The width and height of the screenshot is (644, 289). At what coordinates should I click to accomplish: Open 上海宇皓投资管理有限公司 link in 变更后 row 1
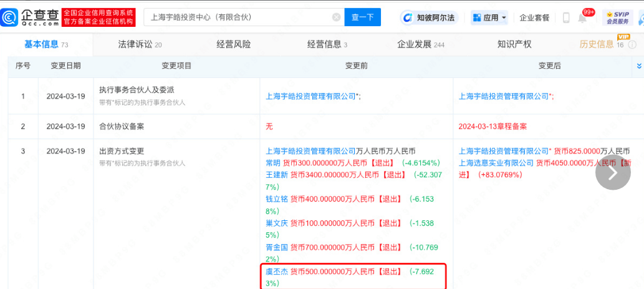(x=504, y=96)
